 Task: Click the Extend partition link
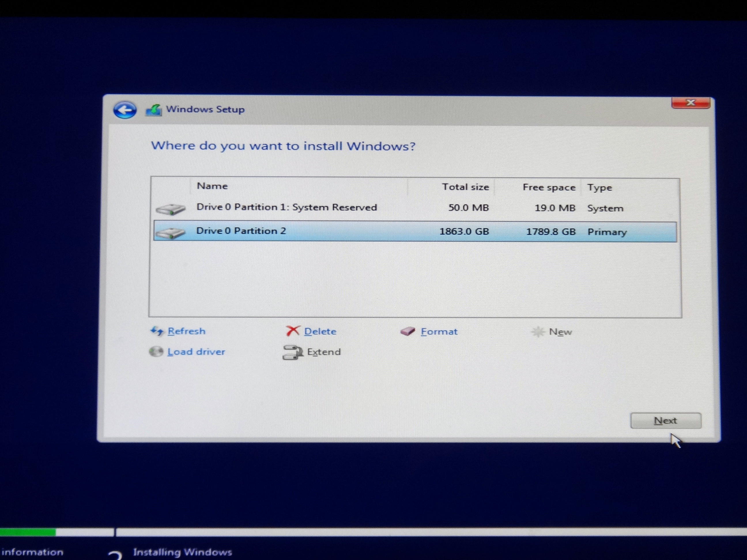point(324,352)
